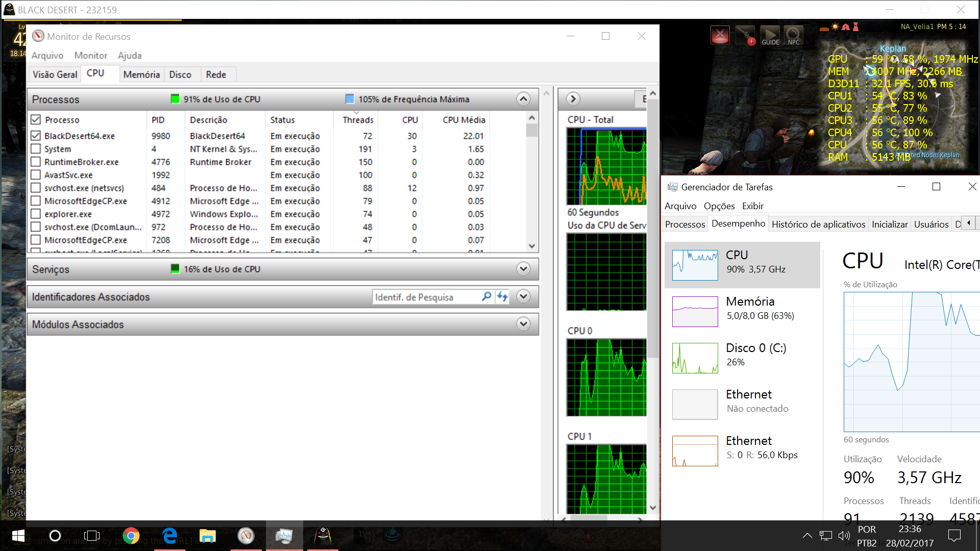This screenshot has height=551, width=980.
Task: Open the Usuários tab
Action: 931,224
